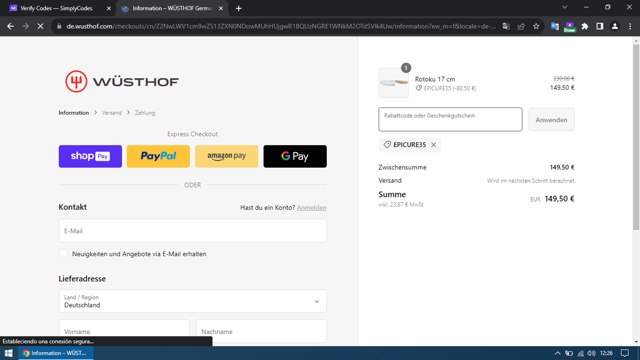Click the Anwenden button
This screenshot has height=360, width=640.
(551, 120)
